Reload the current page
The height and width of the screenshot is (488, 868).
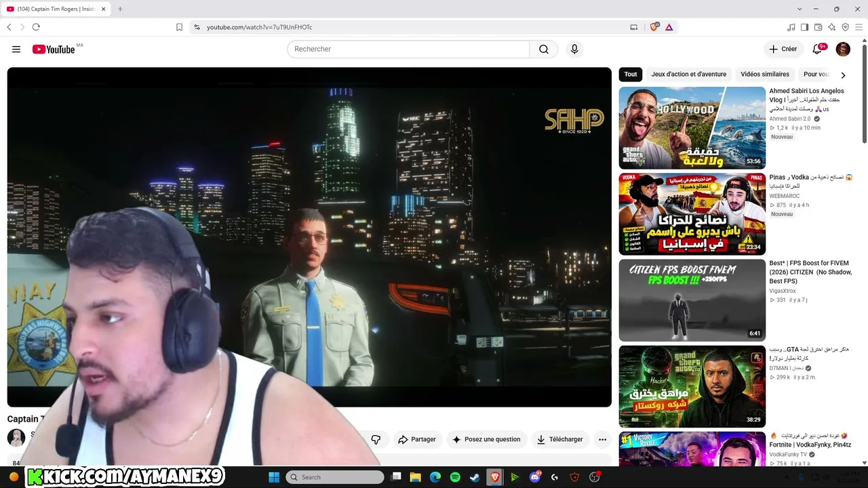[36, 27]
